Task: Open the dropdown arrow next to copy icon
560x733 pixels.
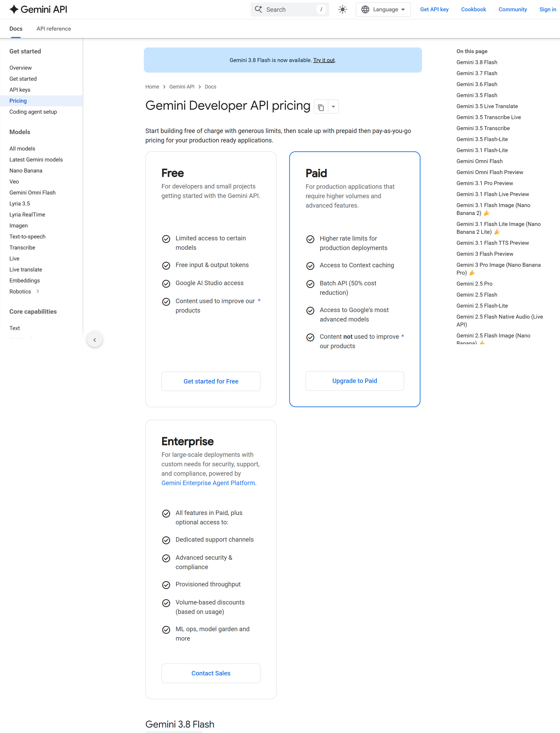Action: click(x=333, y=107)
